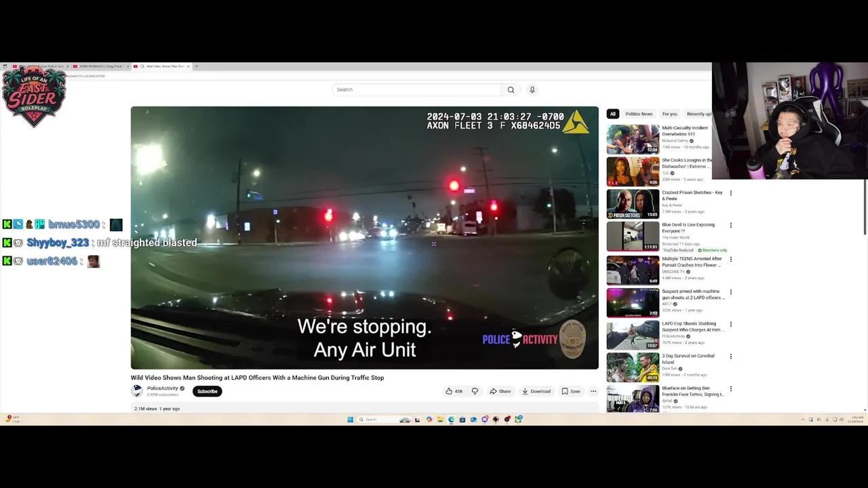Viewport: 868px width, 488px height.
Task: Open options menu for Blue Devil Is Live
Action: point(730,226)
